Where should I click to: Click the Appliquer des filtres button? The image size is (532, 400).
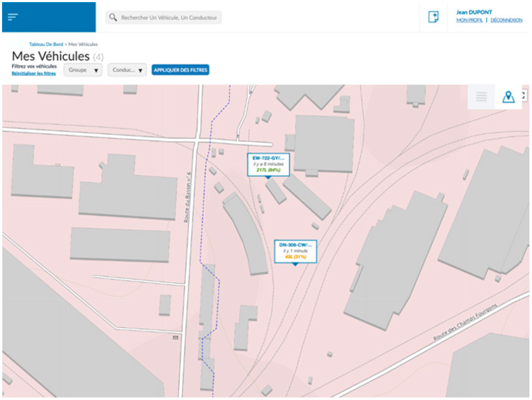(180, 70)
